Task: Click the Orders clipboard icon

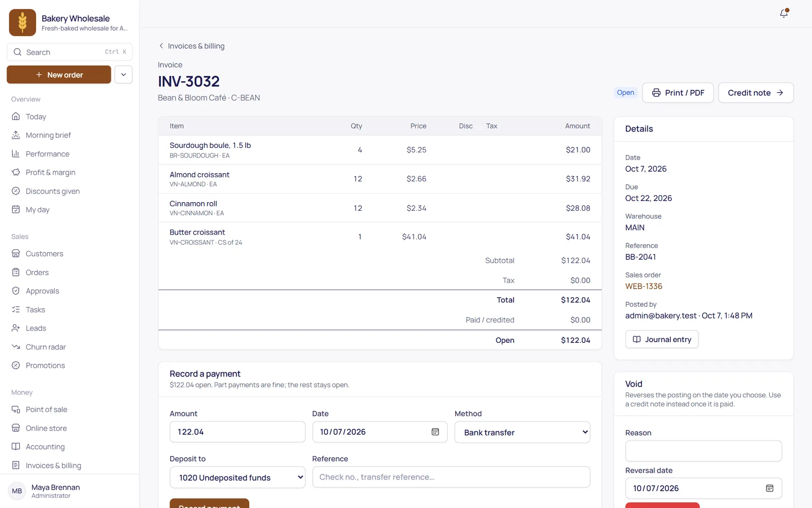Action: 16,272
